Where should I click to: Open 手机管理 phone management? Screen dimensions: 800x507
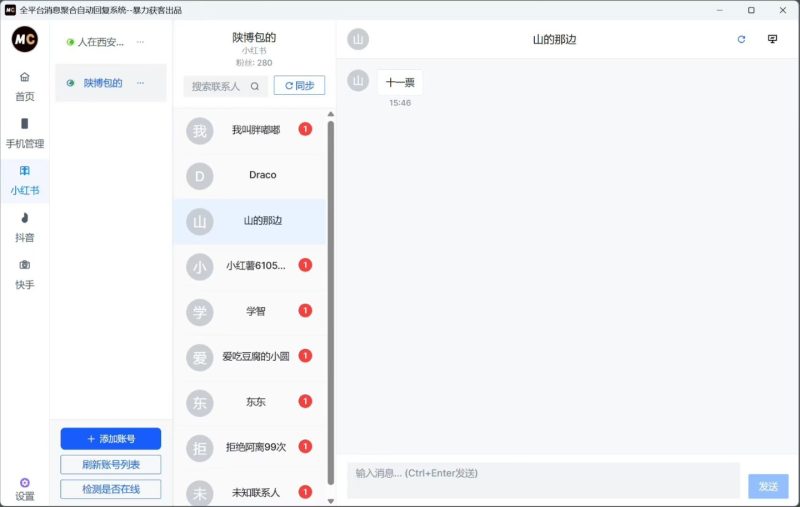click(24, 134)
